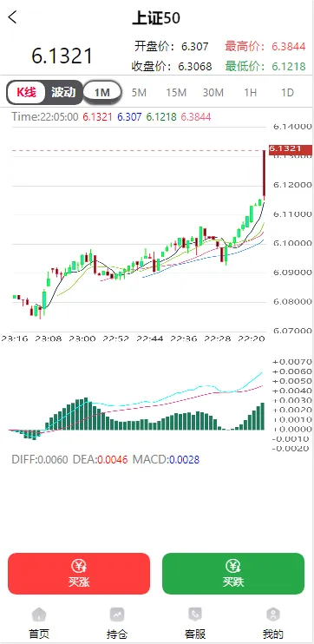The width and height of the screenshot is (314, 644).
Task: Click the 6.12000 price axis label
Action: (292, 185)
